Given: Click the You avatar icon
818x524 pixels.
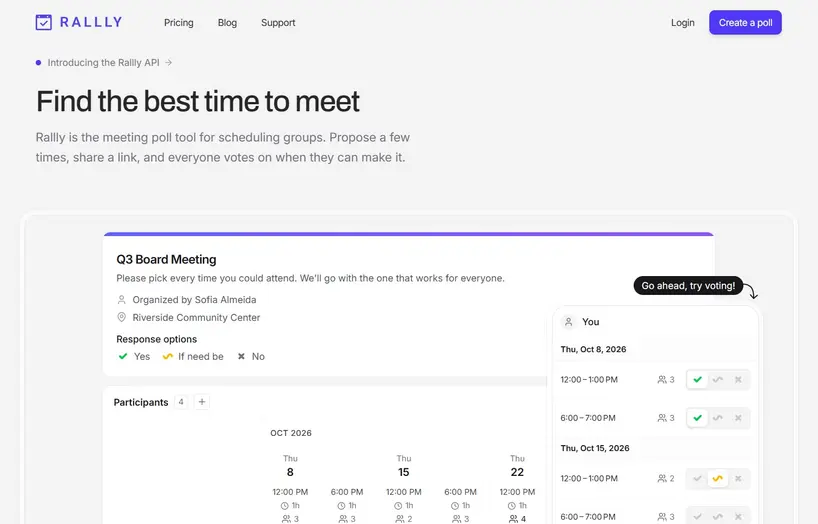Looking at the screenshot, I should point(569,322).
